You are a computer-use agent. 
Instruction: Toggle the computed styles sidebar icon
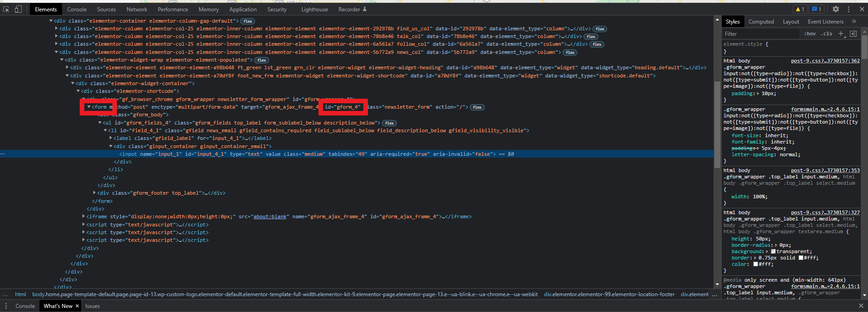tap(853, 34)
